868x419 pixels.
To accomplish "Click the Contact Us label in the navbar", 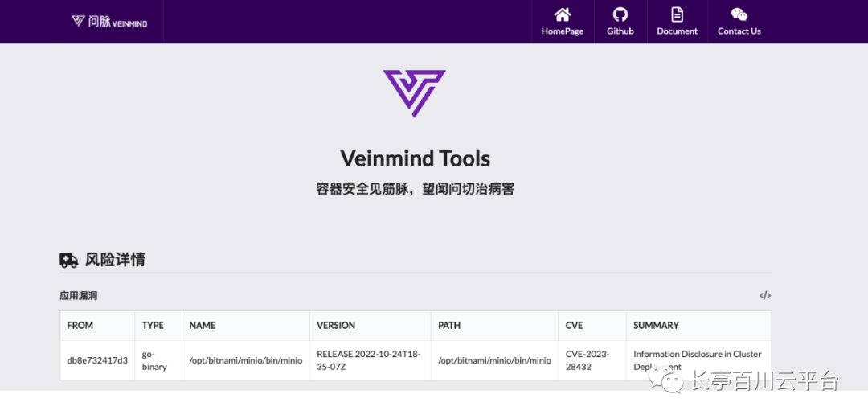I will tap(739, 31).
